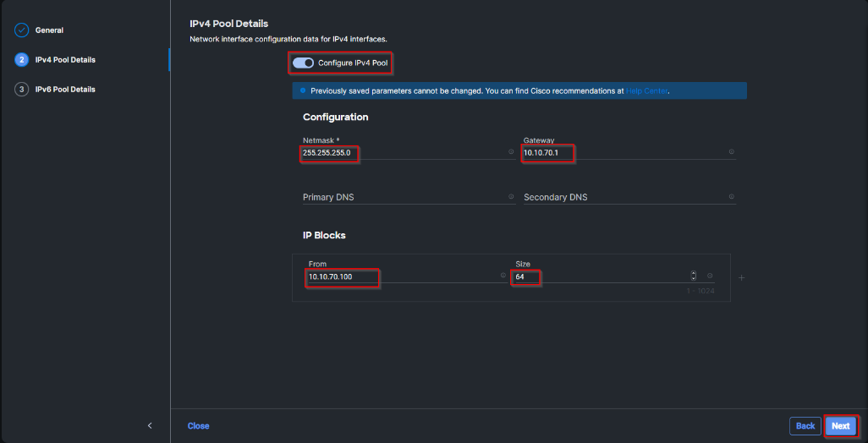868x443 pixels.
Task: Click the Gateway field info icon
Action: [731, 152]
